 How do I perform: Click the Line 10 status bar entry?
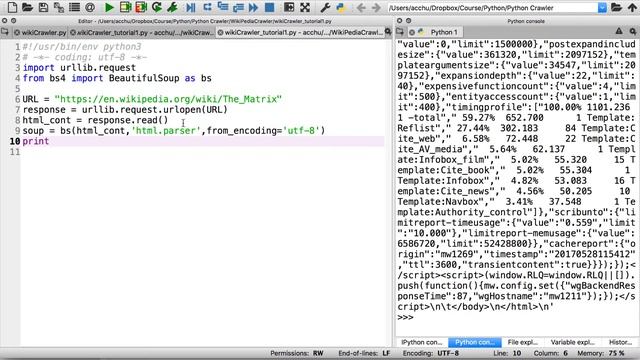coord(507,353)
